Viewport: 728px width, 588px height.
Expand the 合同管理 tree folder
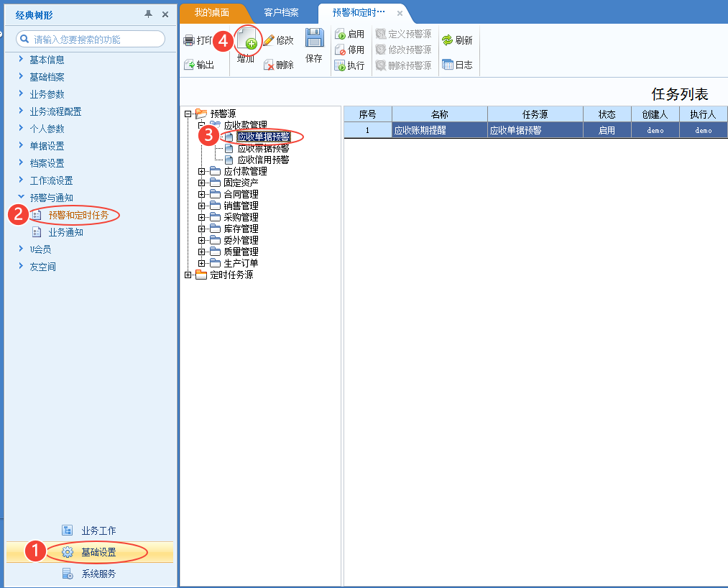click(201, 194)
